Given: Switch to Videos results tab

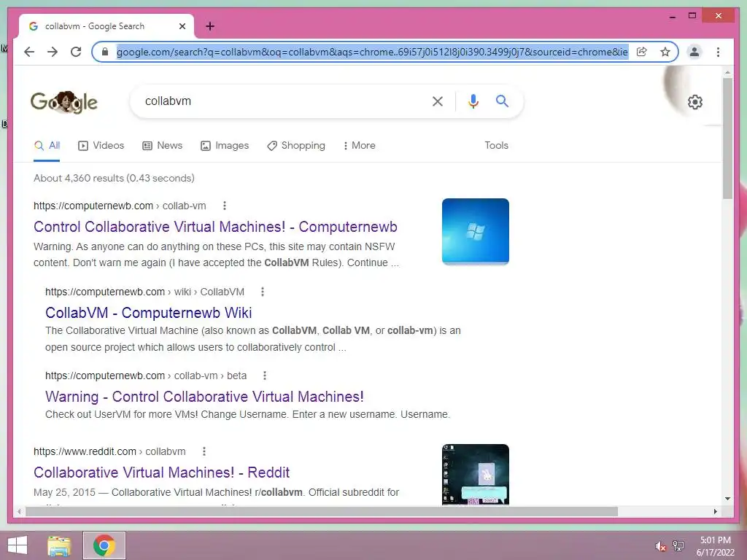Looking at the screenshot, I should tap(101, 146).
